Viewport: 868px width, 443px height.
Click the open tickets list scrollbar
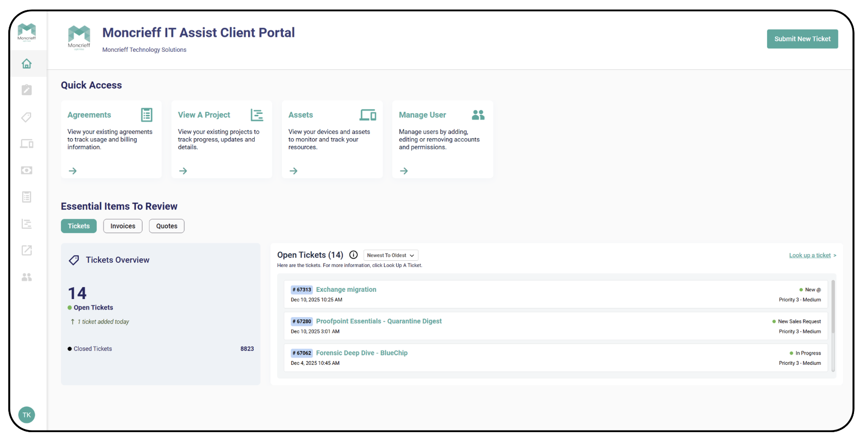pyautogui.click(x=833, y=326)
